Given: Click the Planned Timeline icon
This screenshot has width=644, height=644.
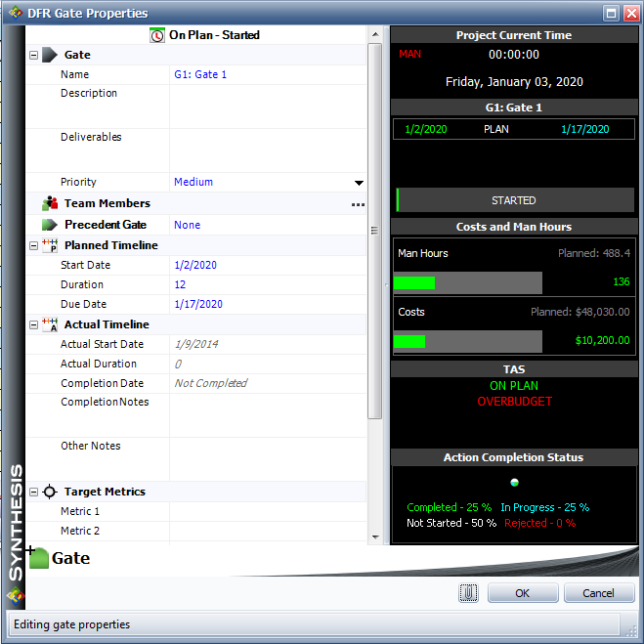Looking at the screenshot, I should click(x=50, y=245).
